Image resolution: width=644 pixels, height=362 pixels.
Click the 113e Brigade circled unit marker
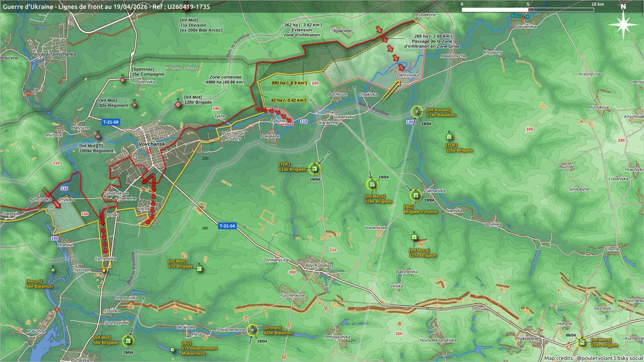(x=314, y=169)
